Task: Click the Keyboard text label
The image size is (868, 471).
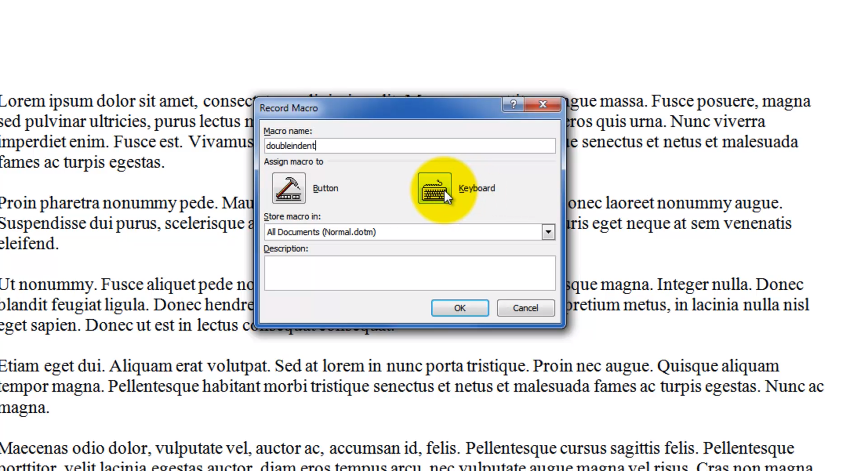Action: click(x=477, y=188)
